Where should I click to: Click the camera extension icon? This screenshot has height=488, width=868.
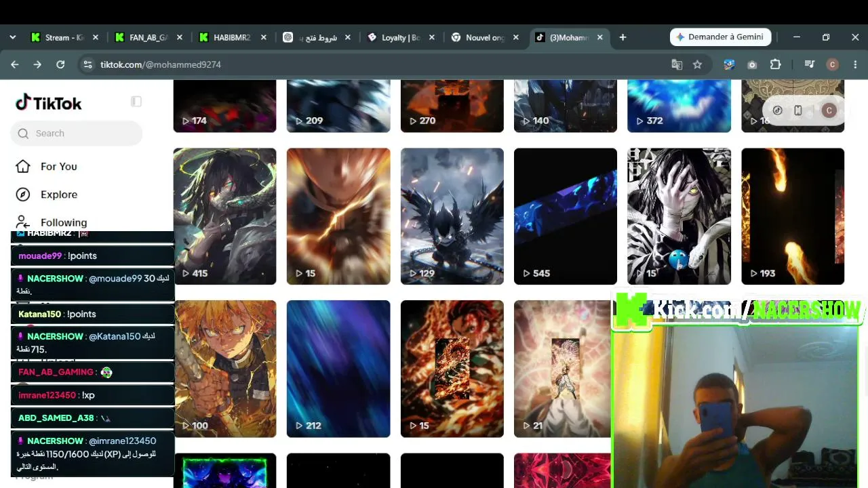coord(752,64)
